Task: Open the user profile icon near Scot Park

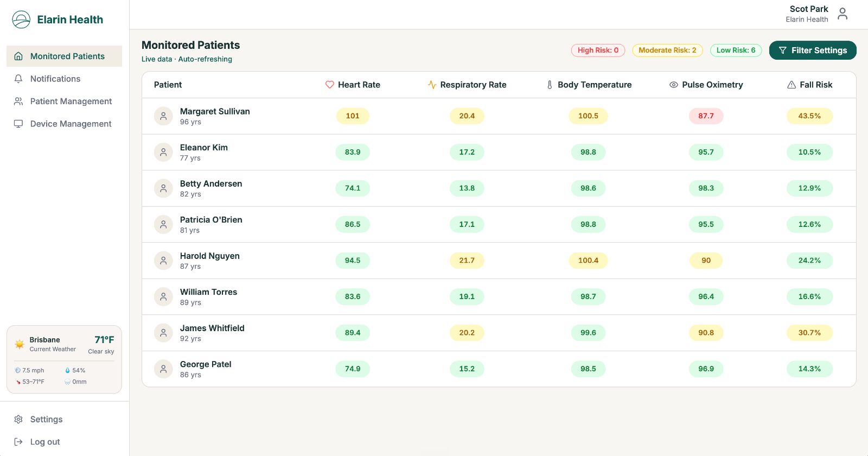Action: click(843, 14)
